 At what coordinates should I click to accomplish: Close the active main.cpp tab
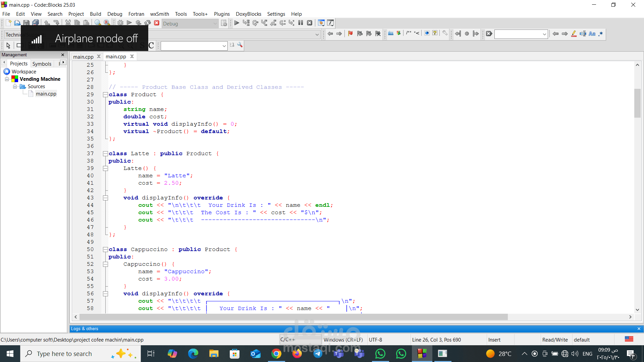pyautogui.click(x=132, y=56)
